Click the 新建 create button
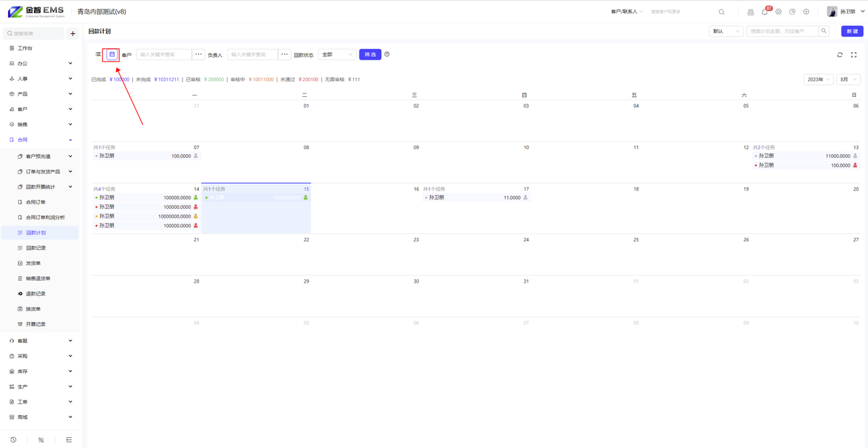The height and width of the screenshot is (448, 868). click(x=852, y=31)
